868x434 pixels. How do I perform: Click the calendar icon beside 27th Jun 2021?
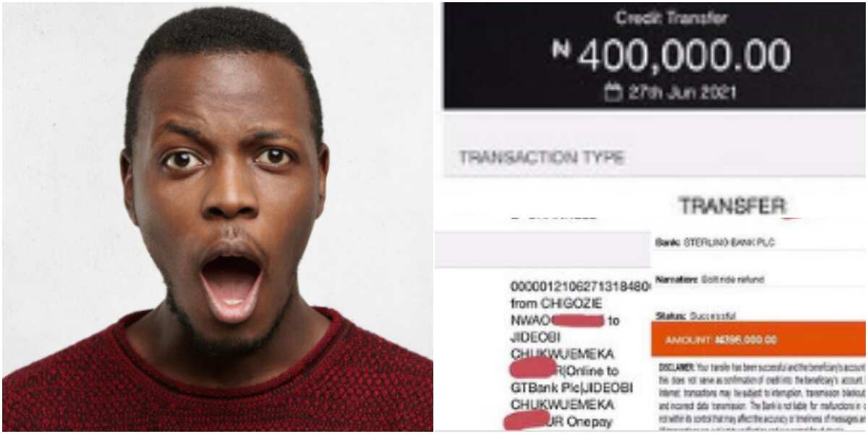pos(613,93)
